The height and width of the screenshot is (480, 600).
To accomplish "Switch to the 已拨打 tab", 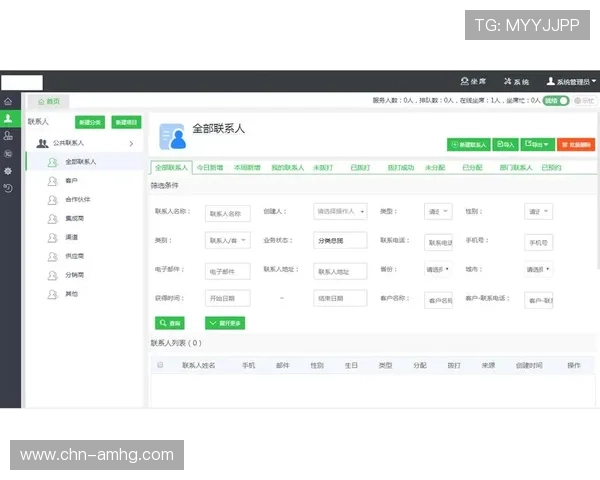I will (x=360, y=168).
